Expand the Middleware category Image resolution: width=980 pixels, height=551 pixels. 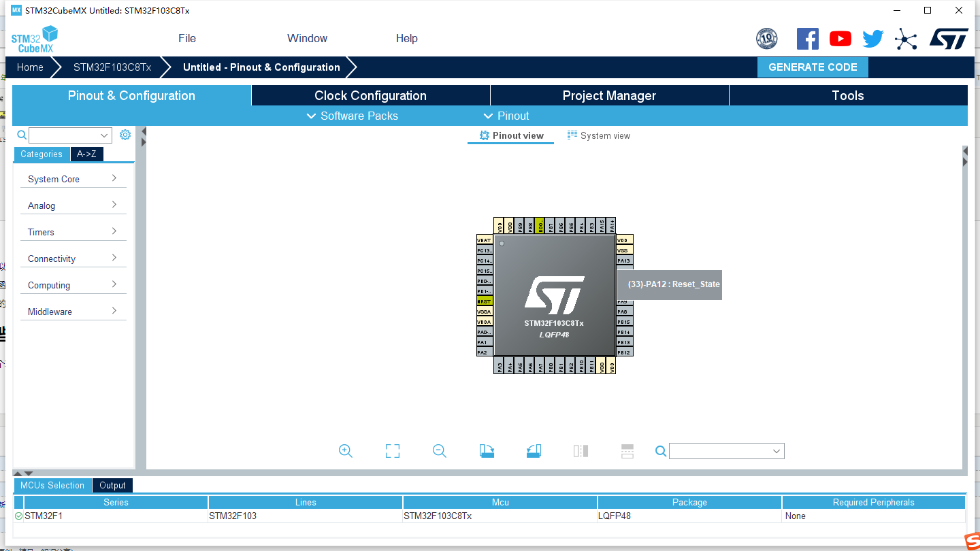(73, 312)
